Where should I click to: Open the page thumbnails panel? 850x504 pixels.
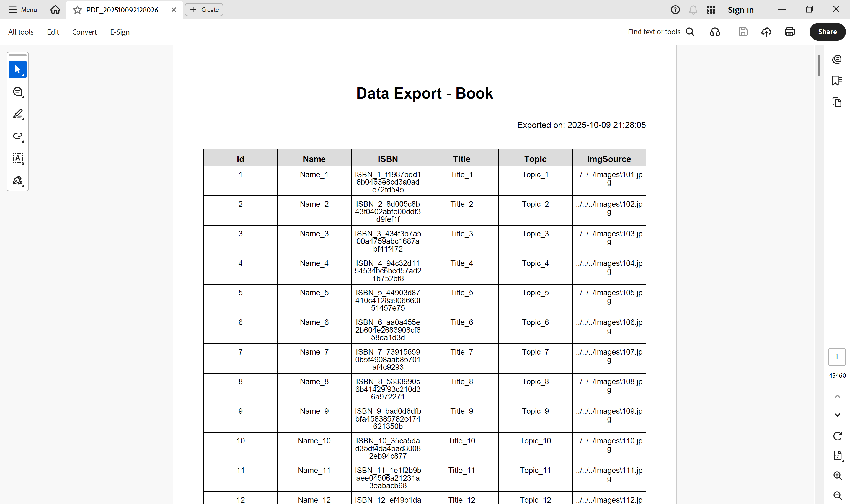click(837, 102)
